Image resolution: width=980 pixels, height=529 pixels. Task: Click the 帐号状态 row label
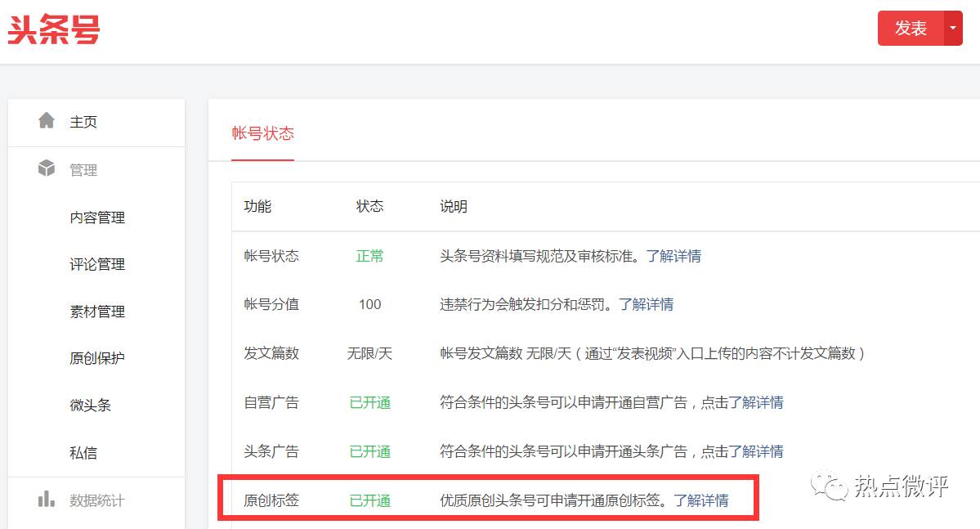[271, 256]
